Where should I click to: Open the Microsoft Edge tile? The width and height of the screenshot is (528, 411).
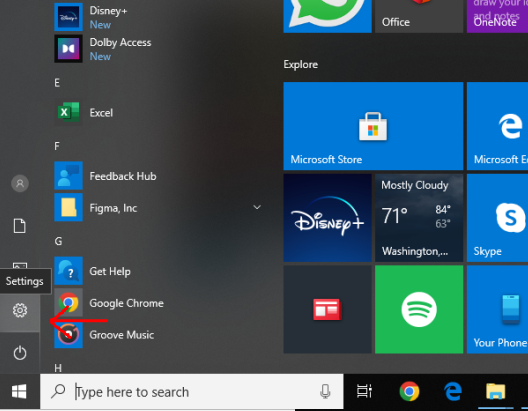tap(497, 126)
